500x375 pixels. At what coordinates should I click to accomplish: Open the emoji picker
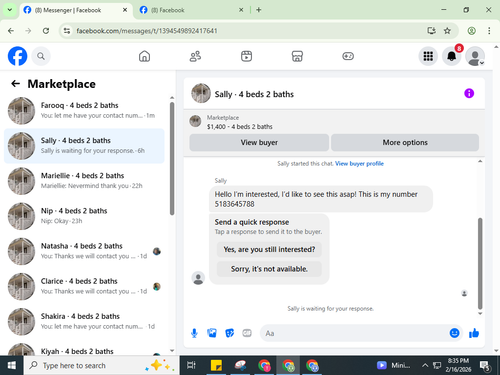[x=454, y=333]
